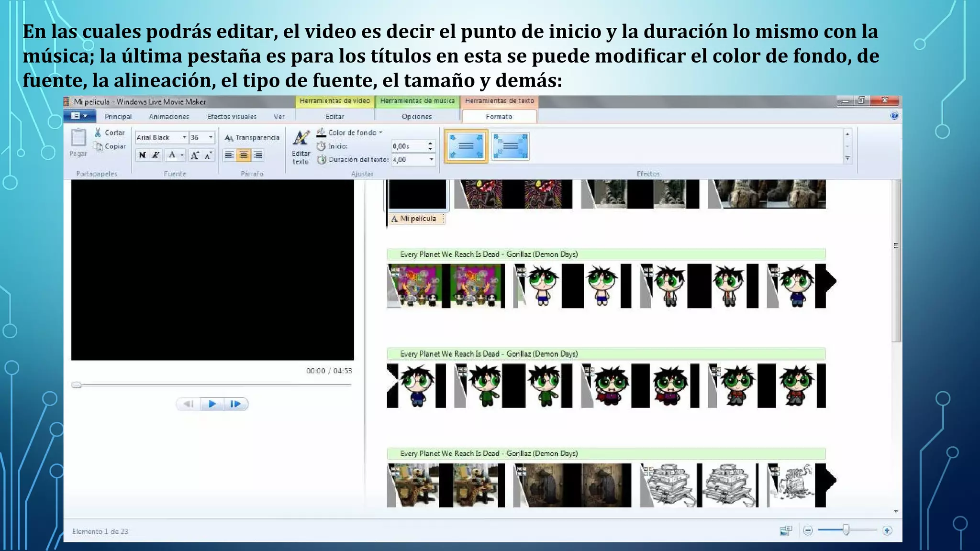This screenshot has width=980, height=551.
Task: Click the Cortar scissors button
Action: pyautogui.click(x=110, y=132)
